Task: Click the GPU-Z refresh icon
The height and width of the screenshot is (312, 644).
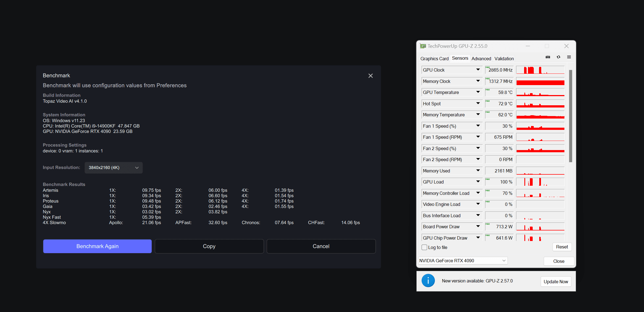Action: coord(558,57)
